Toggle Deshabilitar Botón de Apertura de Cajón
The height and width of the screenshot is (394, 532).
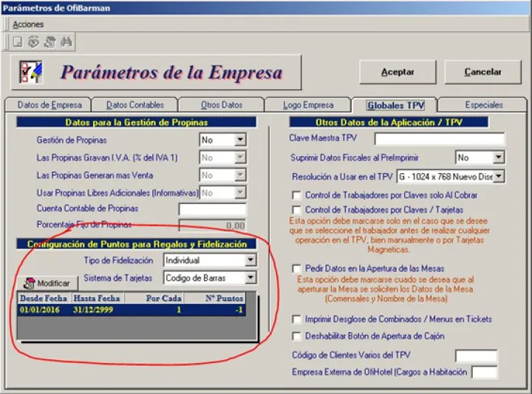[297, 336]
